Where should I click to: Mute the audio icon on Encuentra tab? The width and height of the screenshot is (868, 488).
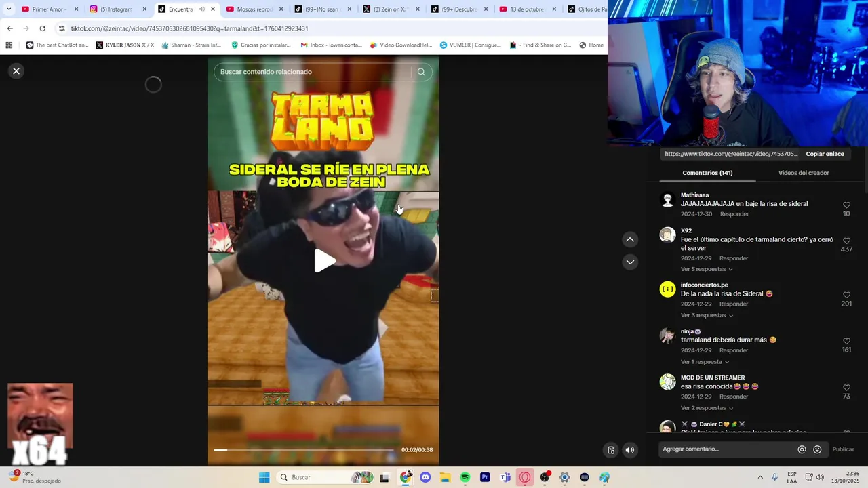coord(201,9)
